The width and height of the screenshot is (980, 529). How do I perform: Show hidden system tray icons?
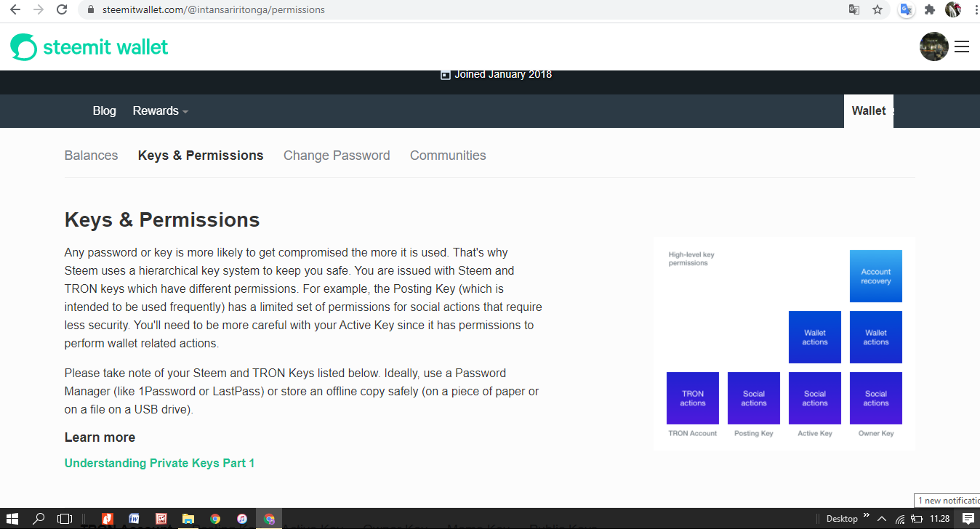[882, 519]
